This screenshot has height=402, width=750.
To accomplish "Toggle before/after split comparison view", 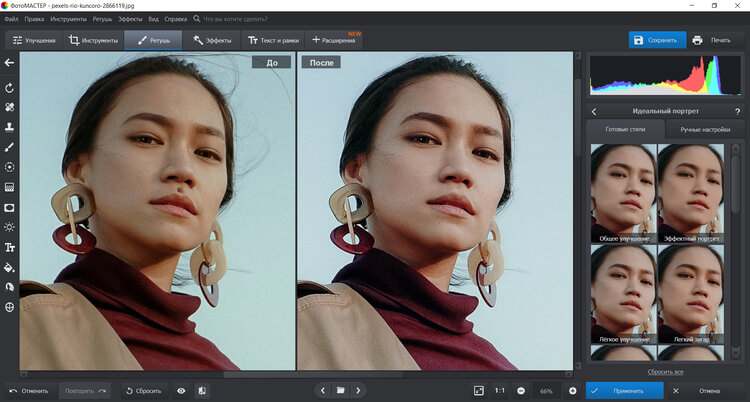I will [x=202, y=391].
